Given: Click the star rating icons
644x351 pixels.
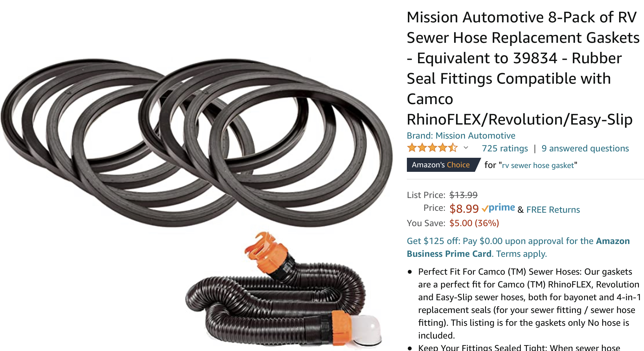Looking at the screenshot, I should point(432,148).
